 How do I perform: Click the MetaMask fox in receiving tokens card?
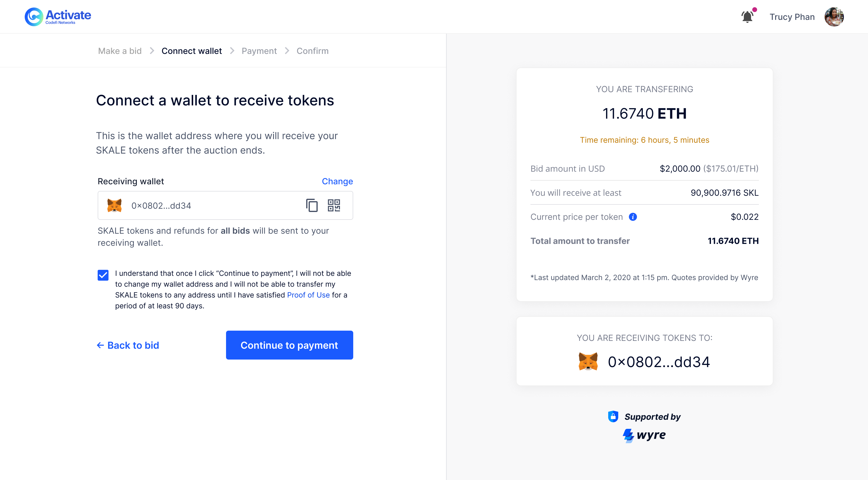point(588,362)
